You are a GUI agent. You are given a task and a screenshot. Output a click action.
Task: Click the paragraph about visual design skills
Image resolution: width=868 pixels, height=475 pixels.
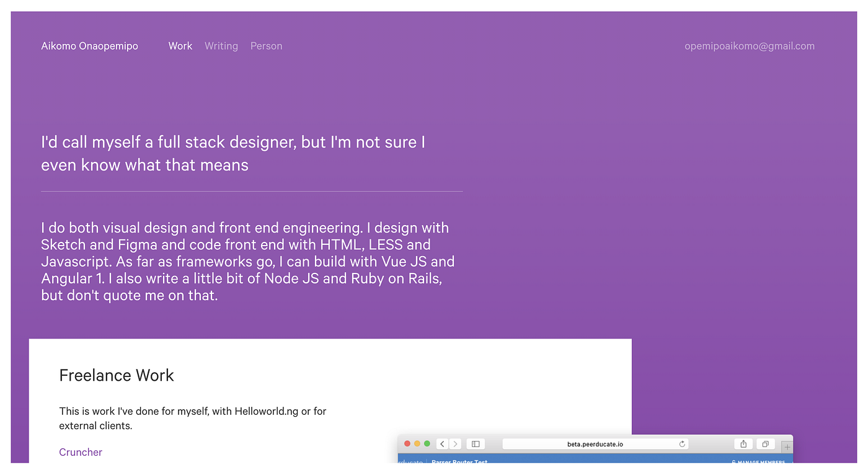click(248, 262)
